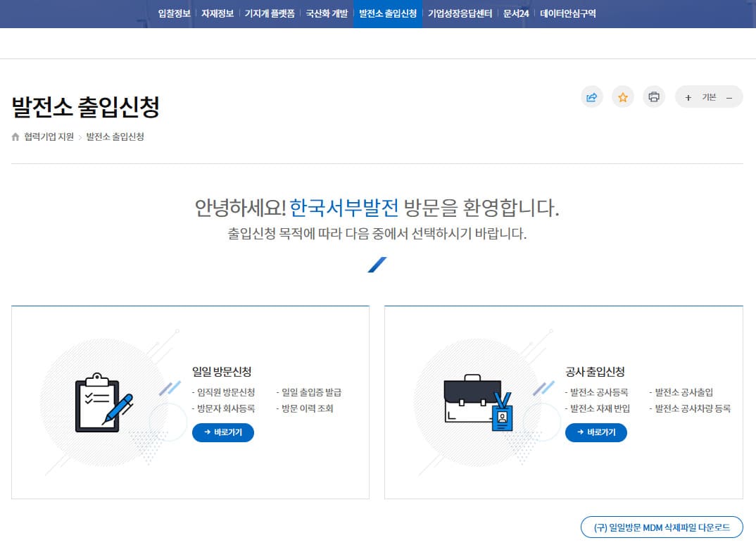
Task: Increase font size with plus button
Action: [x=688, y=97]
